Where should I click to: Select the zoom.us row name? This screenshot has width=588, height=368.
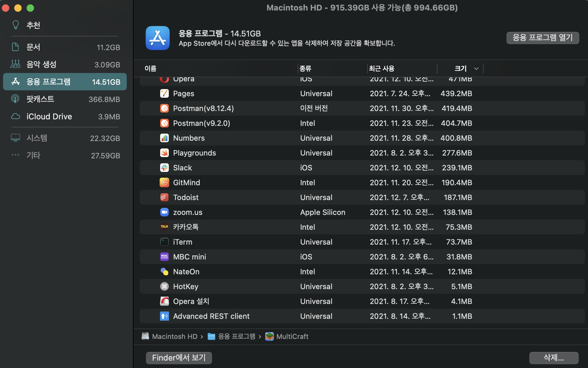[188, 212]
